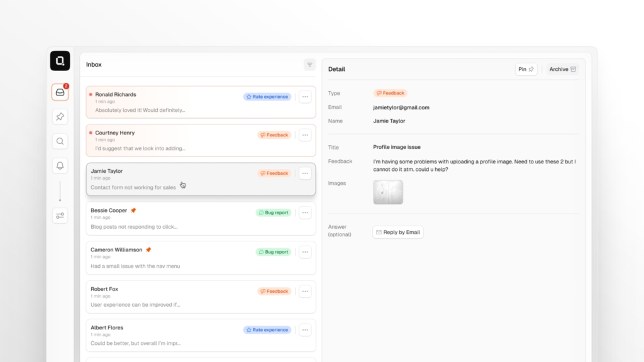This screenshot has height=362, width=644.
Task: Click Rate experience tag on Ronald Richards
Action: point(267,97)
